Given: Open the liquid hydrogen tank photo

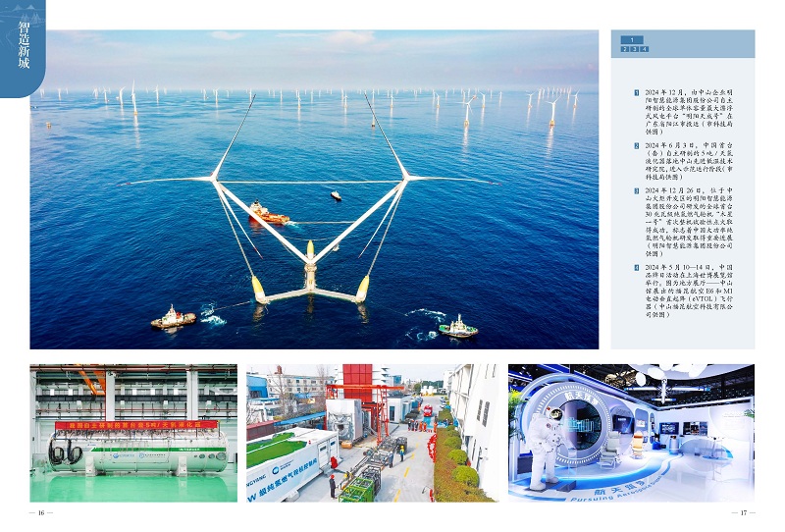Looking at the screenshot, I should click(132, 433).
